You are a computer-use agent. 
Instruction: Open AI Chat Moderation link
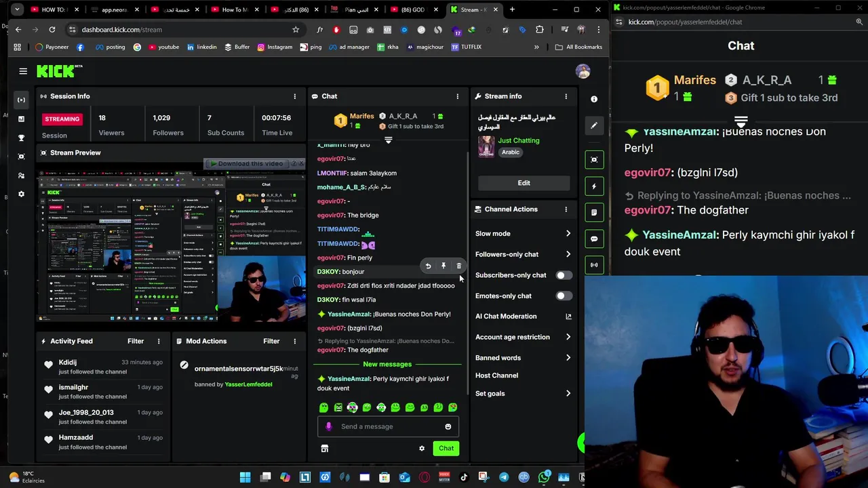click(x=524, y=317)
